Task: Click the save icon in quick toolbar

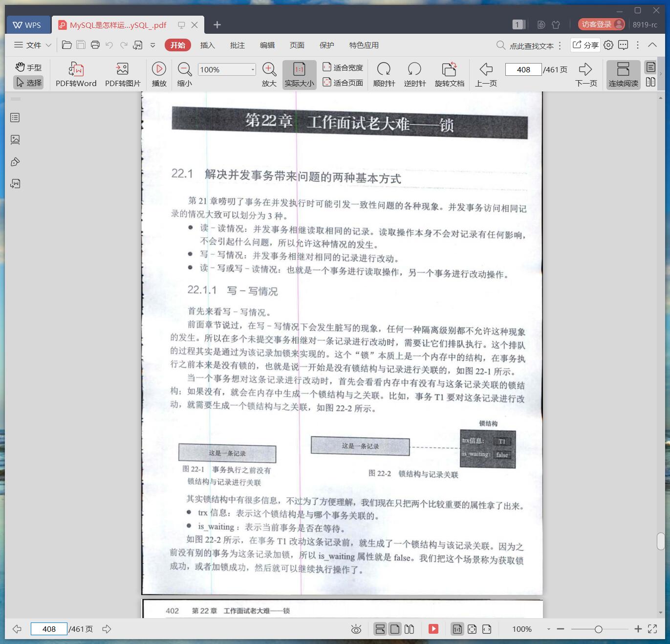Action: click(81, 45)
